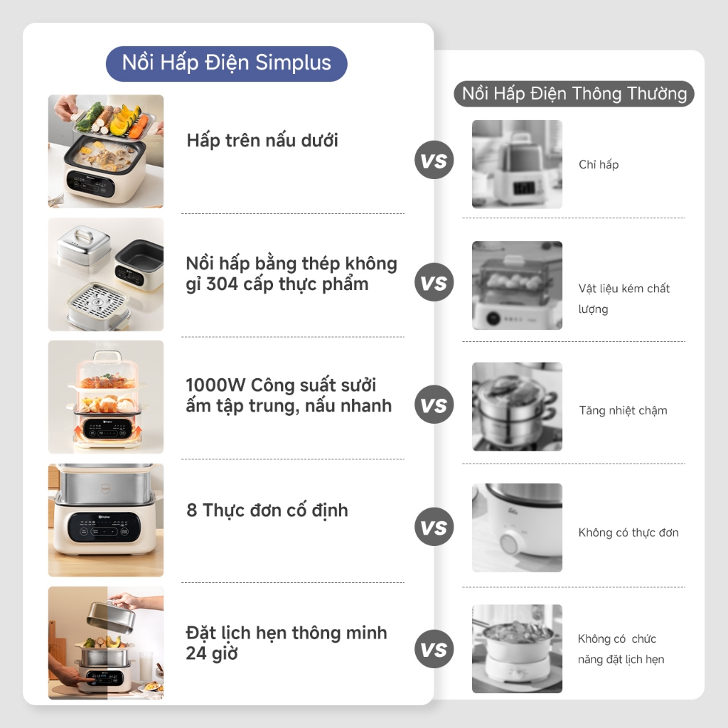The image size is (728, 728).
Task: Select the Nồi Hấp Điện Thông Thường header
Action: [x=574, y=94]
